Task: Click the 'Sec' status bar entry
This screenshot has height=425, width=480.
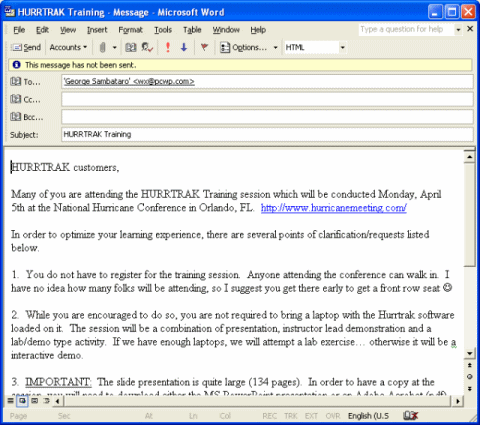Action: tap(64, 416)
